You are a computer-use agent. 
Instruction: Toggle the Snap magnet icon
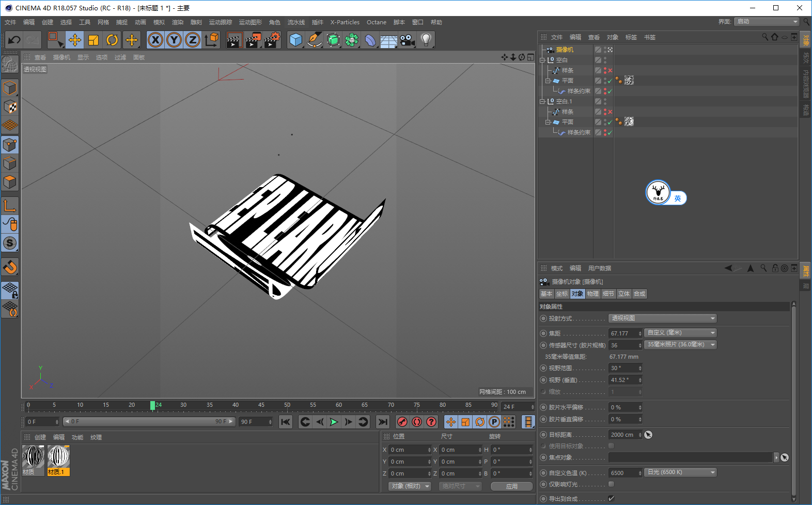[x=10, y=267]
